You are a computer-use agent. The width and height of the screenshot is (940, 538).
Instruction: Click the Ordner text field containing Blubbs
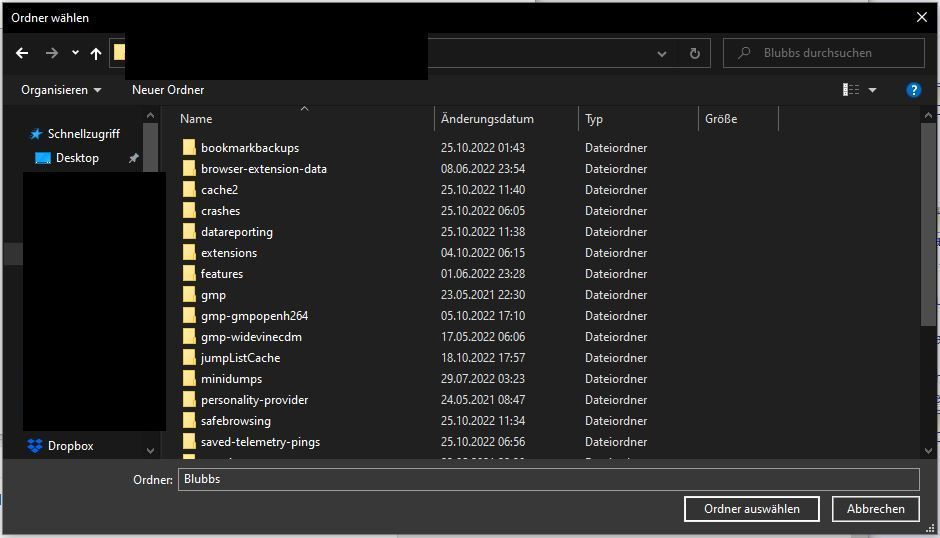(x=549, y=479)
